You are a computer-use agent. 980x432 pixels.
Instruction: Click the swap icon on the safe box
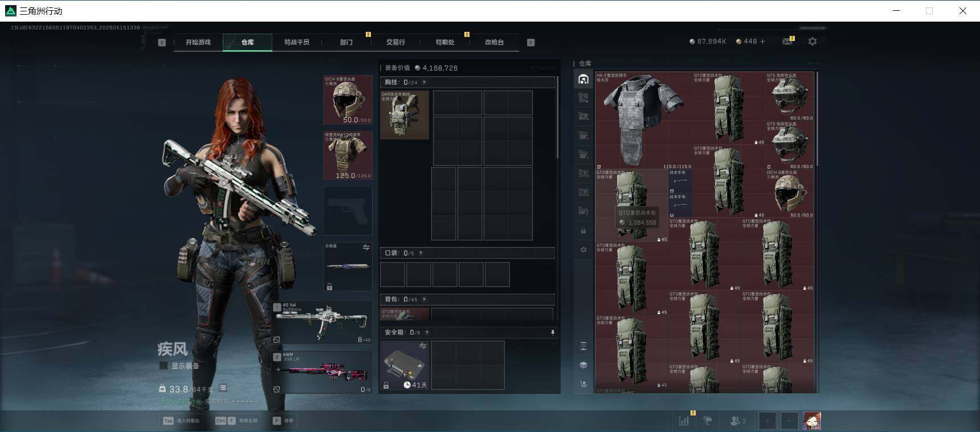coord(423,345)
